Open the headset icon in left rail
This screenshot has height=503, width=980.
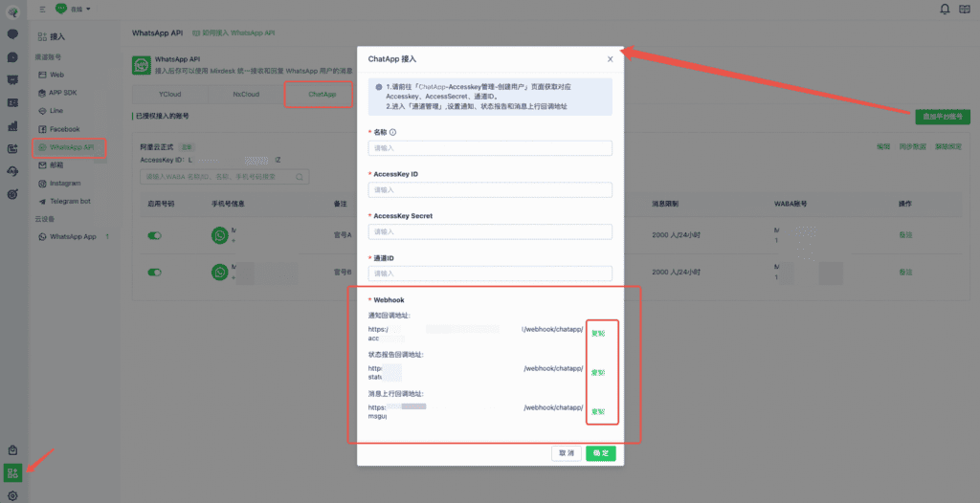(x=12, y=172)
